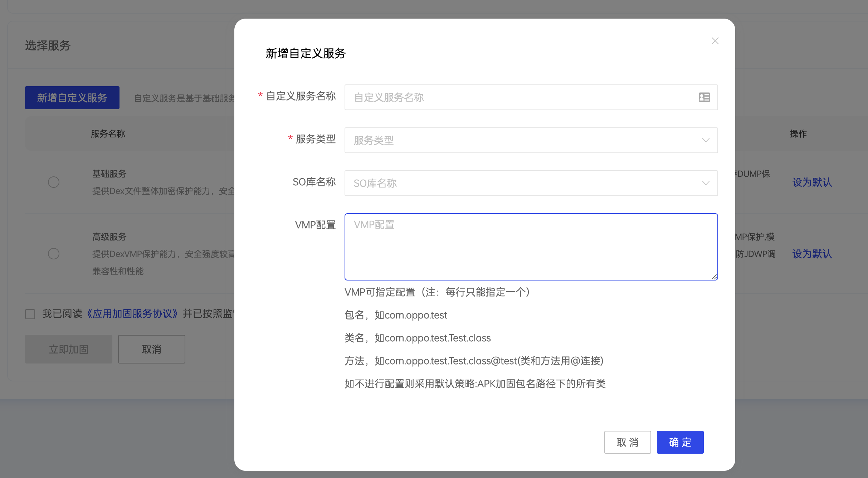Select the 基础服务 radio button

(x=54, y=182)
